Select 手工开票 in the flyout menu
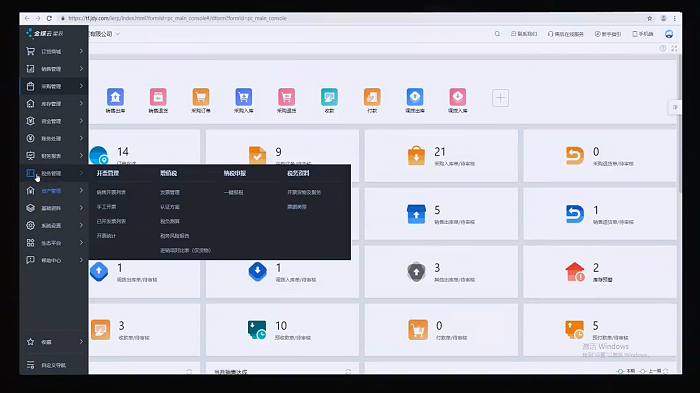 (106, 207)
